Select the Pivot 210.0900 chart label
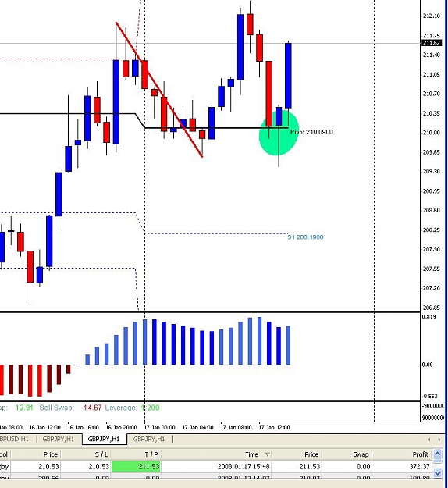 311,132
